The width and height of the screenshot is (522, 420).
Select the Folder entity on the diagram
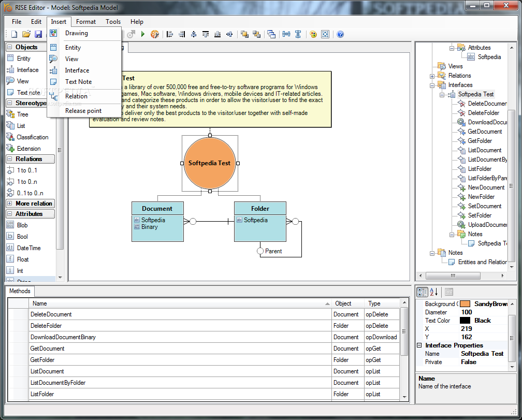[260, 221]
